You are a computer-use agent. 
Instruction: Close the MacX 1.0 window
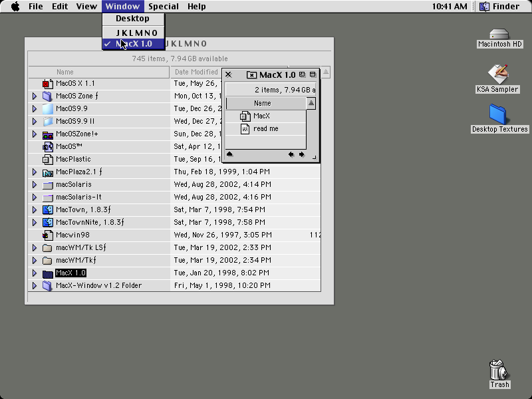click(x=228, y=74)
